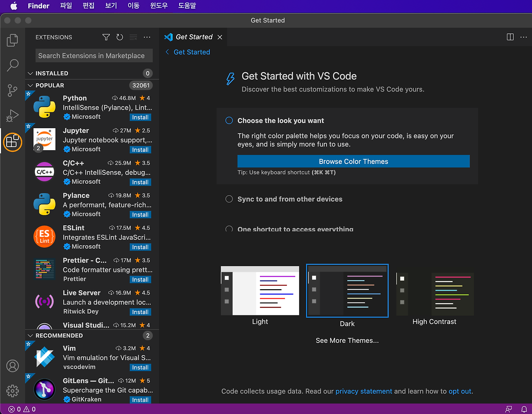Screen dimensions: 532x414
Task: Open the Jupyter extension icon
Action: [44, 139]
